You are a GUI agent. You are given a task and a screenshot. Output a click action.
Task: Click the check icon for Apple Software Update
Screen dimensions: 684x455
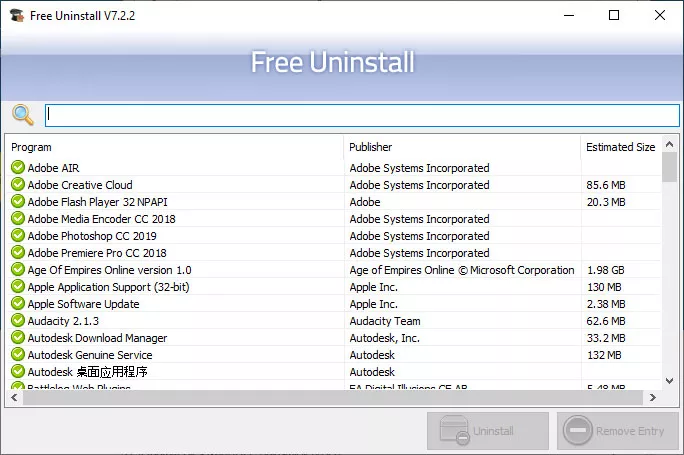pos(18,303)
